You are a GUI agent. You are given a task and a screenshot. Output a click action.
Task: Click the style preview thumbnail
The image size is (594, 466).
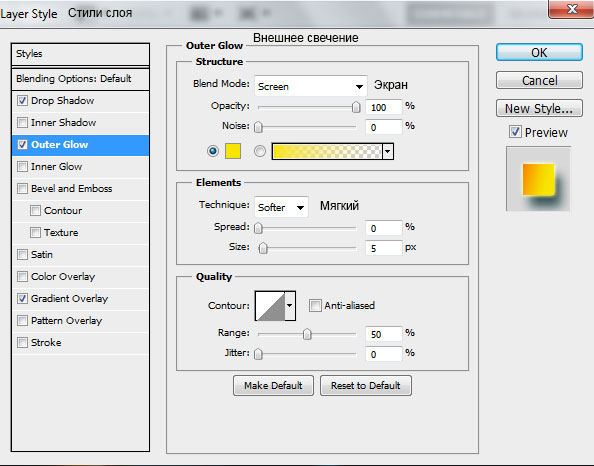[x=538, y=179]
